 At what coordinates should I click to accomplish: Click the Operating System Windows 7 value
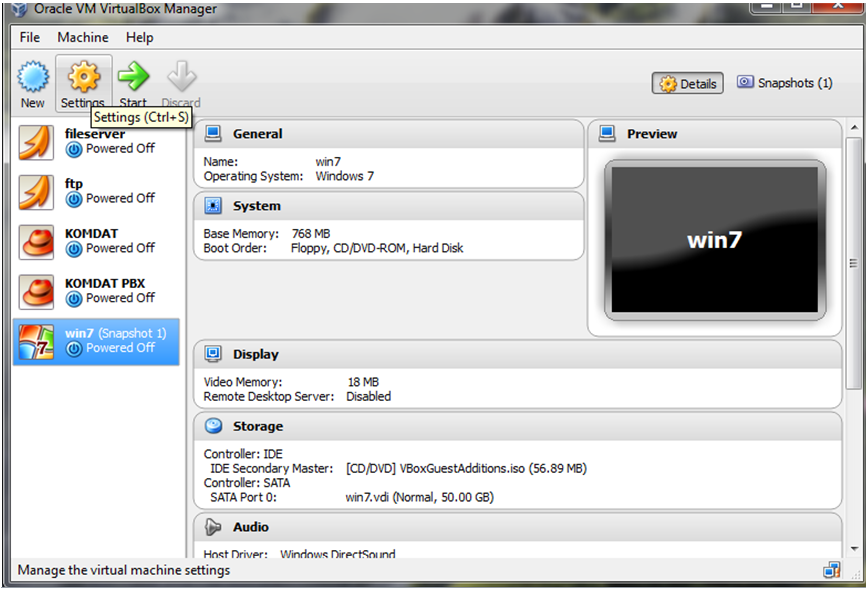pos(345,176)
